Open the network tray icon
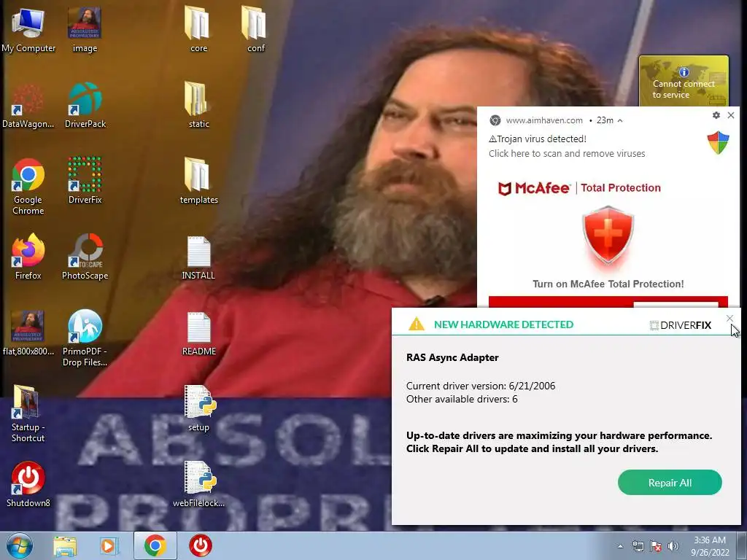 click(x=638, y=547)
